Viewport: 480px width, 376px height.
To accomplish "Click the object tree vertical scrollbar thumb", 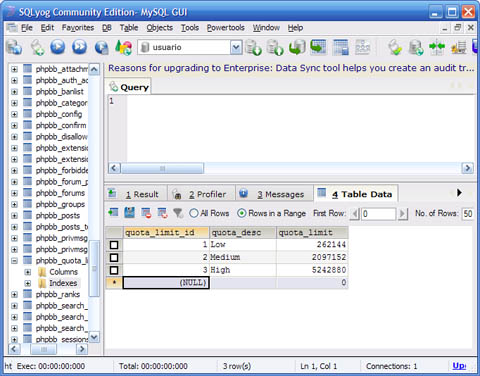I will click(95, 269).
